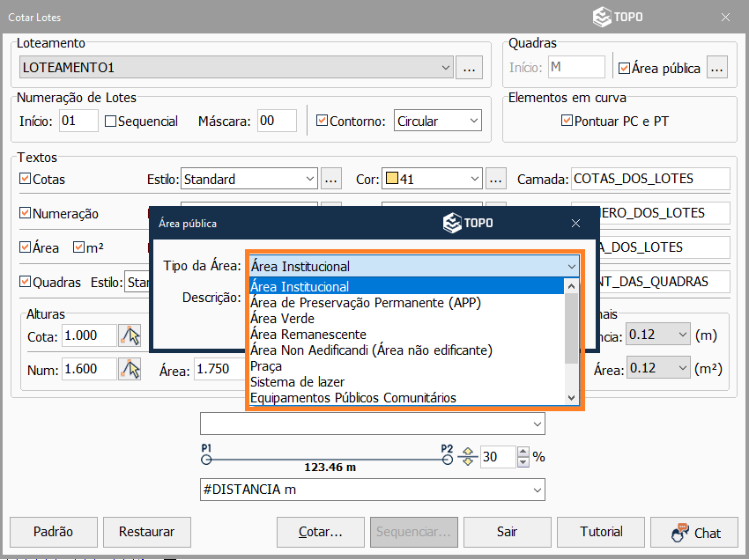749x560 pixels.
Task: Uncheck the Pontuar PC e PT option
Action: pos(567,121)
